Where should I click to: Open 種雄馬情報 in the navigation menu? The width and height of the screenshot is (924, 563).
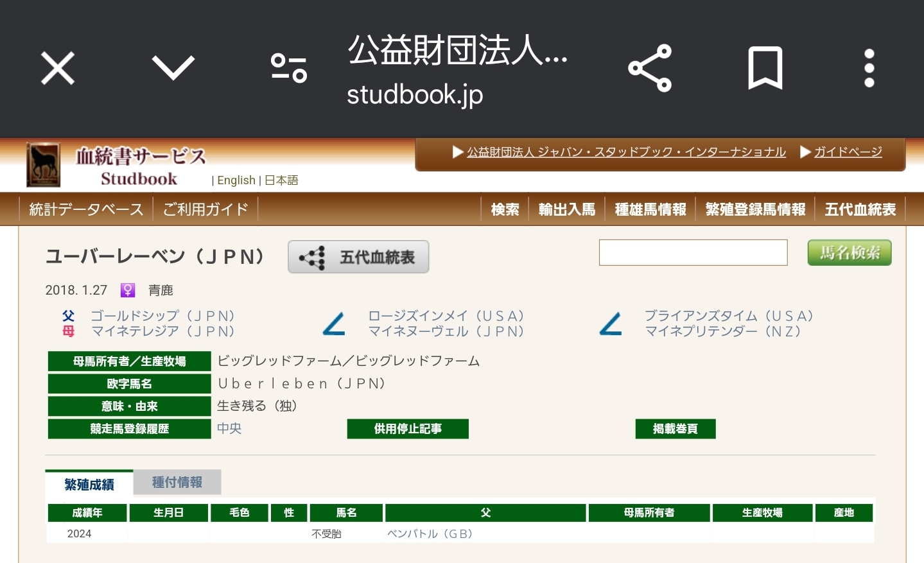click(x=650, y=209)
